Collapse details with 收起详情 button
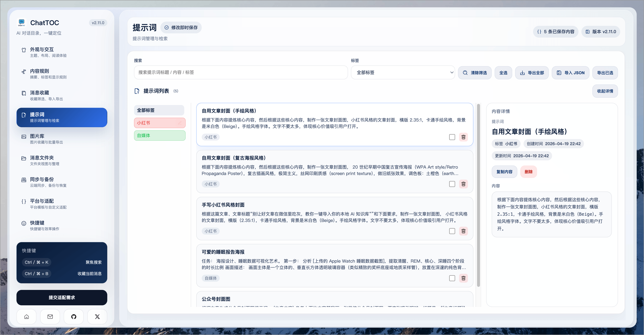The image size is (644, 335). (x=605, y=91)
